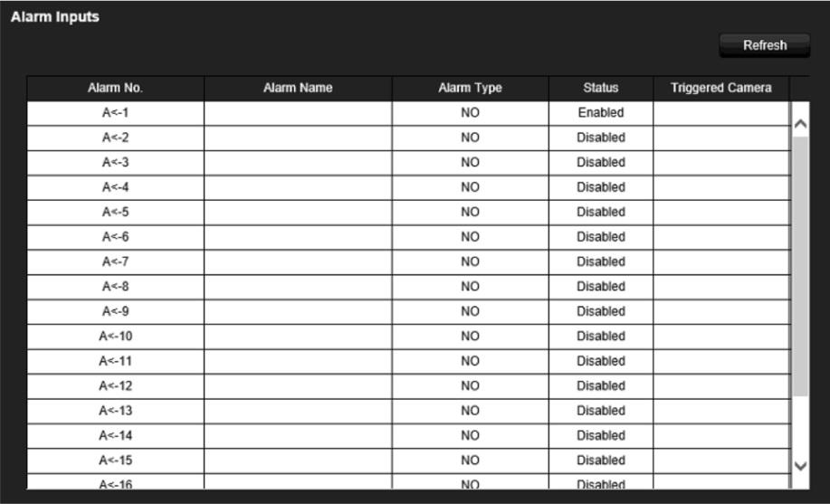Click the Enabled status of A<-1
Screen dimensions: 830x504
coord(601,113)
